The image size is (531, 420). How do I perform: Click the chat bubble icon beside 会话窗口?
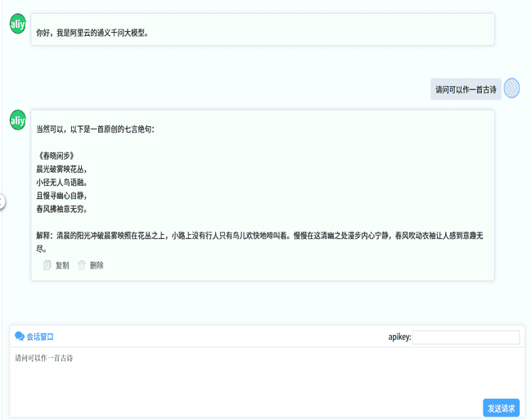[19, 336]
